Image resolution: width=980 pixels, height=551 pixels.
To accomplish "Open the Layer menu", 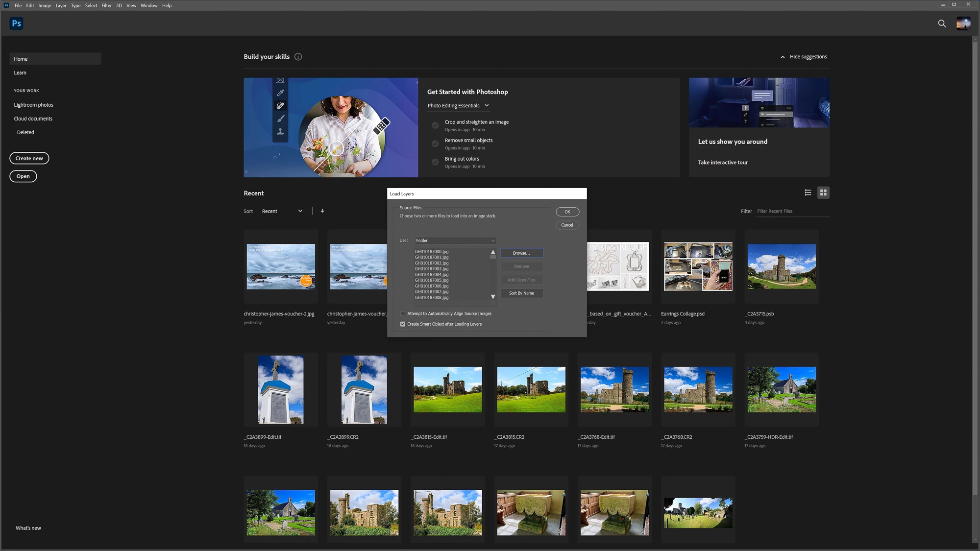I will (61, 6).
